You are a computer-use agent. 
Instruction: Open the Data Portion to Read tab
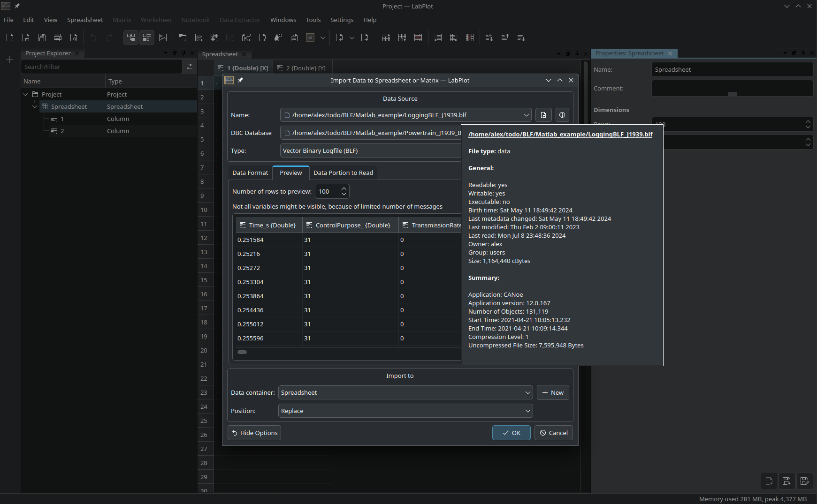click(x=343, y=173)
